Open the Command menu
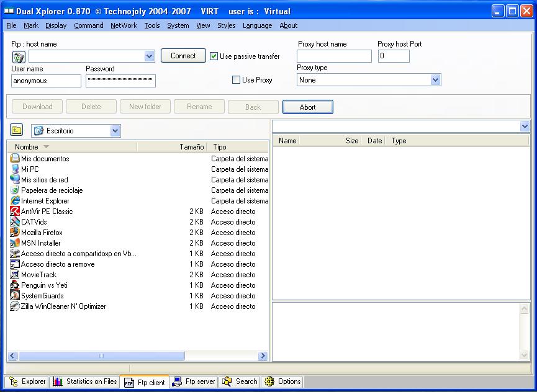The image size is (537, 392). click(x=89, y=25)
